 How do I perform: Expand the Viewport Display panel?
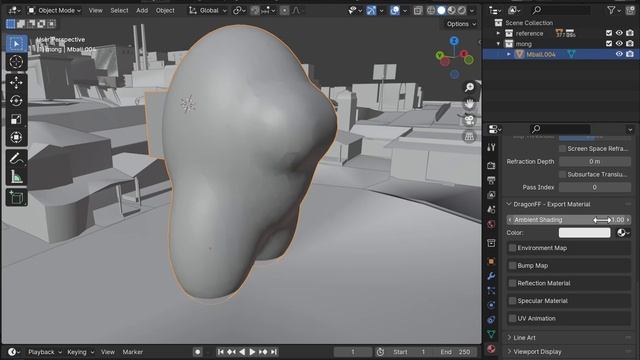(509, 351)
